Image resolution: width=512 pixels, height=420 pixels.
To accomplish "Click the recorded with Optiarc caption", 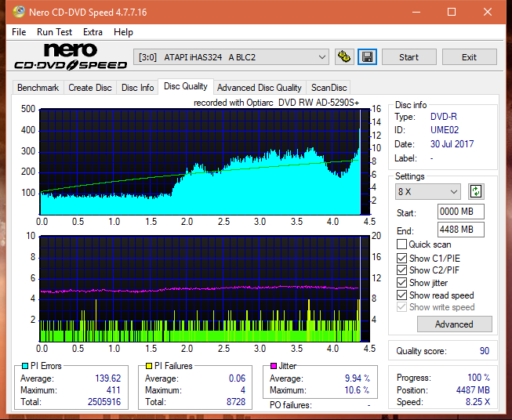I will point(276,103).
